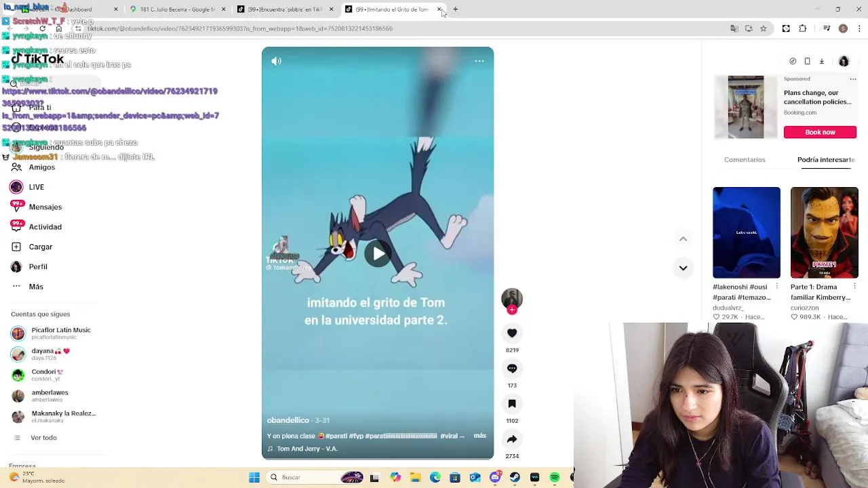The image size is (868, 488).
Task: Save the video with the bookmark icon
Action: pyautogui.click(x=512, y=403)
